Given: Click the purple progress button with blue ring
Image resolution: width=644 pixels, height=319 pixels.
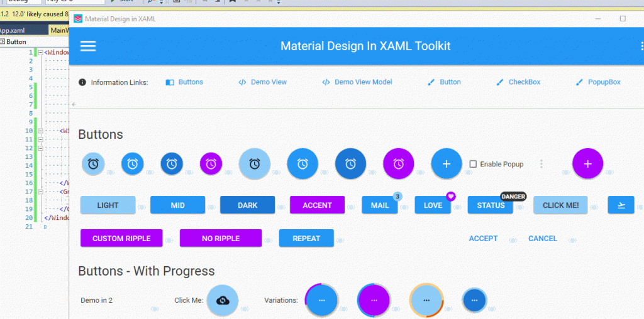Looking at the screenshot, I should pos(374,300).
